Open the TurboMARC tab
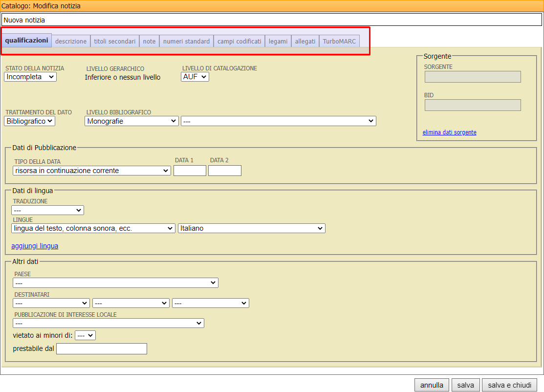This screenshot has height=392, width=544. (339, 42)
